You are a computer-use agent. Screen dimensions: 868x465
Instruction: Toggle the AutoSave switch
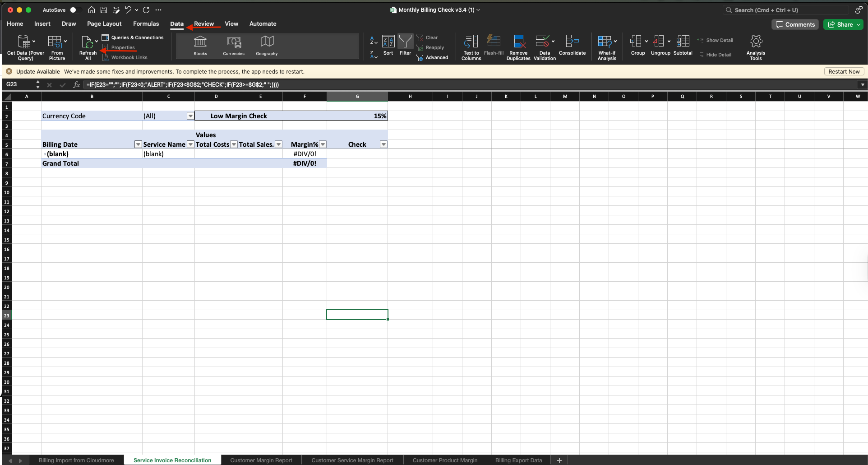75,10
